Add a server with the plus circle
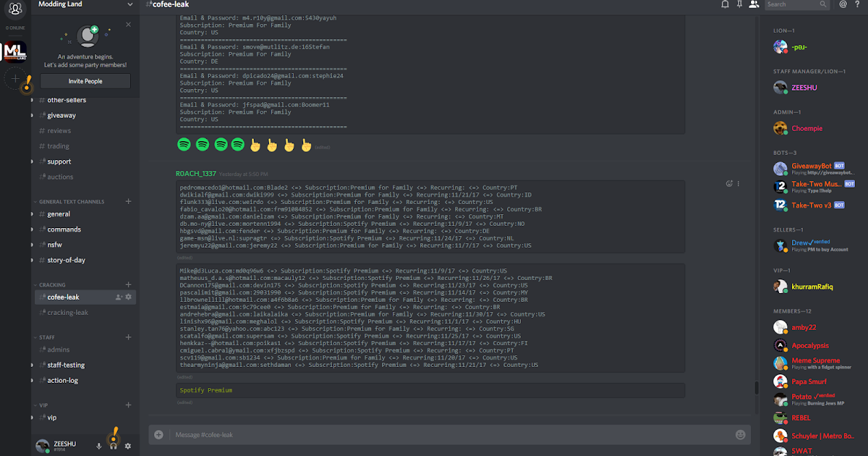This screenshot has height=456, width=868. [15, 78]
